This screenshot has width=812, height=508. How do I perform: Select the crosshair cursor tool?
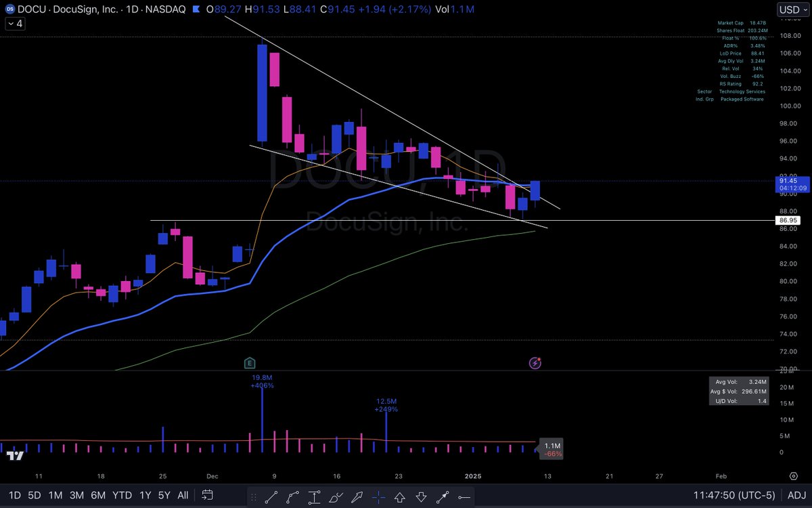point(379,496)
